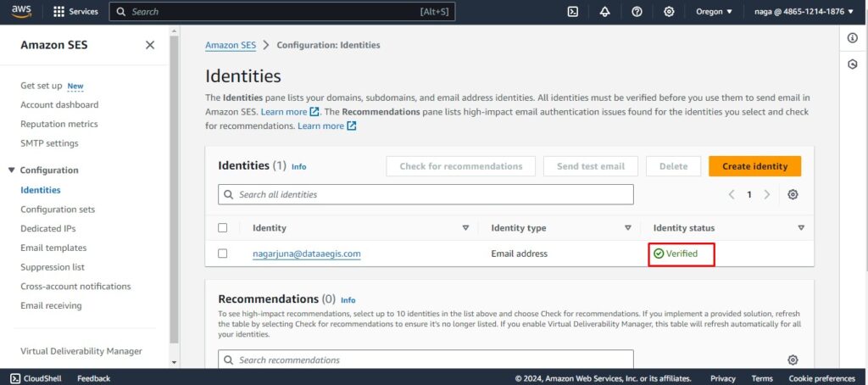Open the naga account dropdown
Image resolution: width=868 pixels, height=385 pixels.
[x=804, y=12]
